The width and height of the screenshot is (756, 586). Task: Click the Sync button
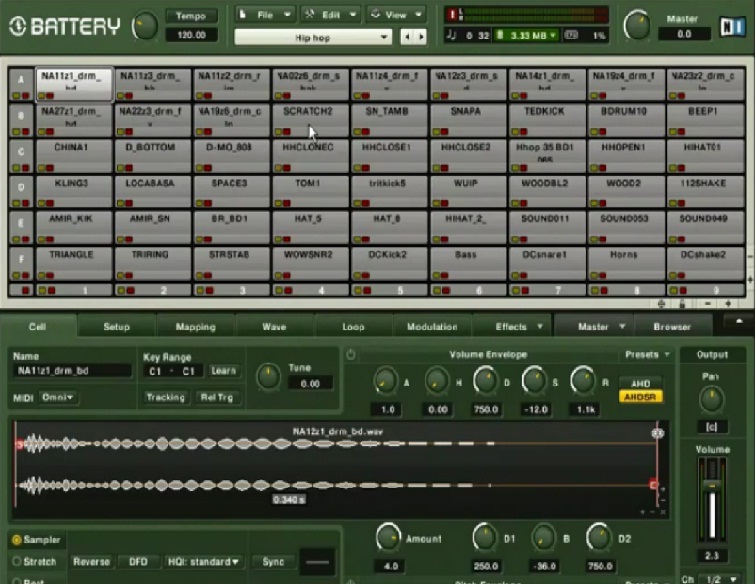point(273,562)
